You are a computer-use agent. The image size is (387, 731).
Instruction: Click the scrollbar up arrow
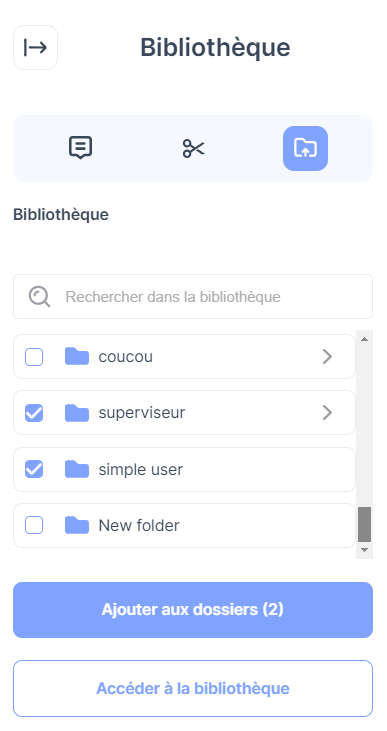coord(365,339)
